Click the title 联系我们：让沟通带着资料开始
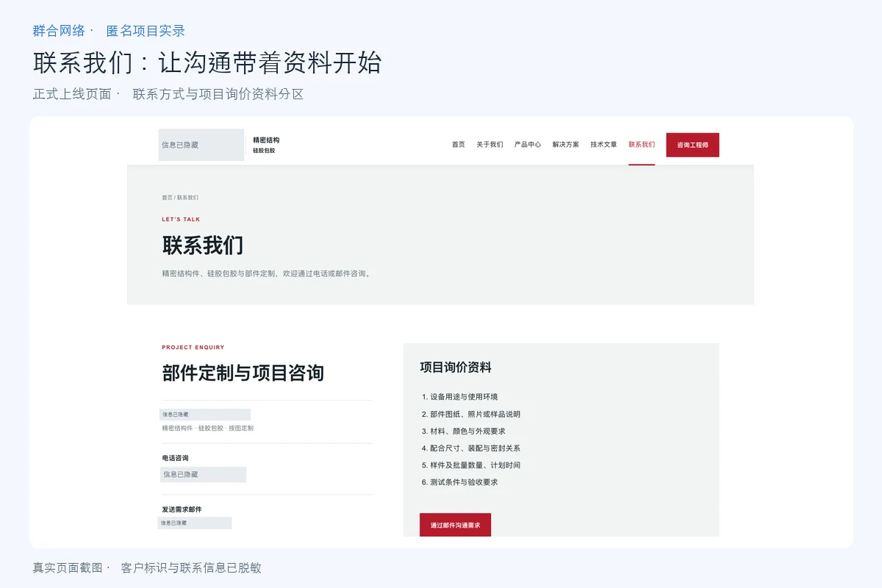 coord(207,62)
